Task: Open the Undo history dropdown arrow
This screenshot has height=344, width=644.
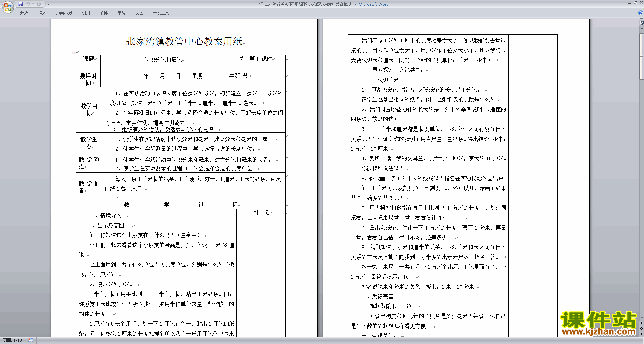Action: click(33, 4)
